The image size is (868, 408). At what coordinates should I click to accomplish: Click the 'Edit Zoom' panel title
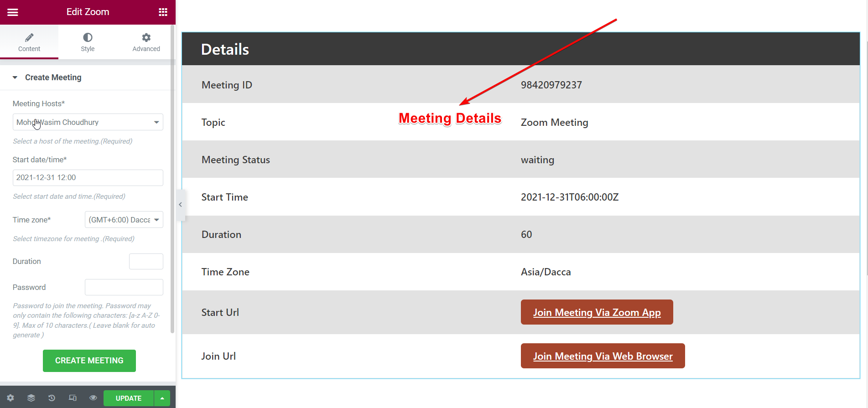click(88, 12)
